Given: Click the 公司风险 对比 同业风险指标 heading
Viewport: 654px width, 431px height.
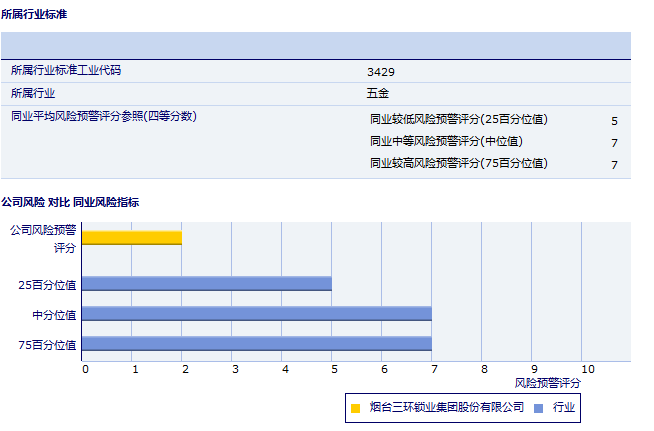Looking at the screenshot, I should (x=70, y=202).
